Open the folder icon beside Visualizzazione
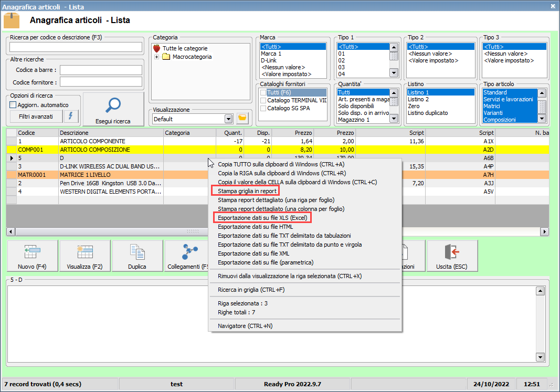The image size is (560, 392). pyautogui.click(x=242, y=119)
